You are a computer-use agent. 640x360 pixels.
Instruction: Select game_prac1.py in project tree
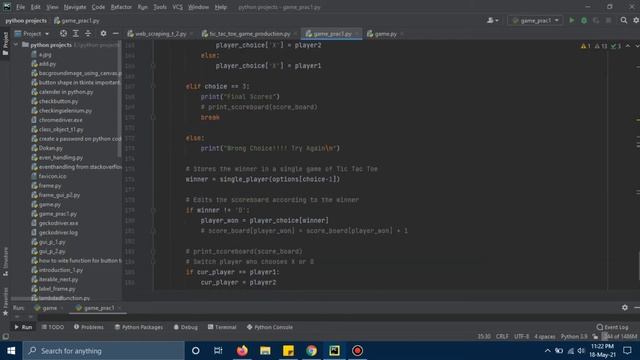pos(58,214)
